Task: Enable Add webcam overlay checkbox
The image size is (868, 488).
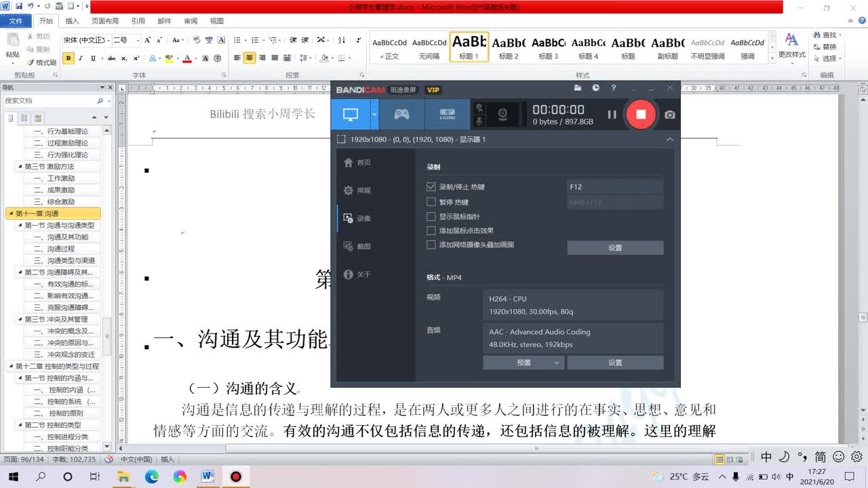Action: [431, 245]
